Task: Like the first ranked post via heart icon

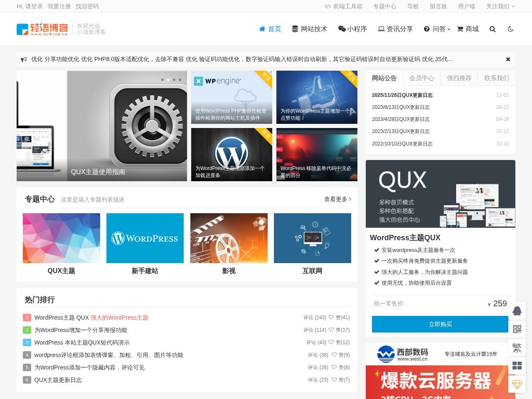Action: [x=331, y=318]
